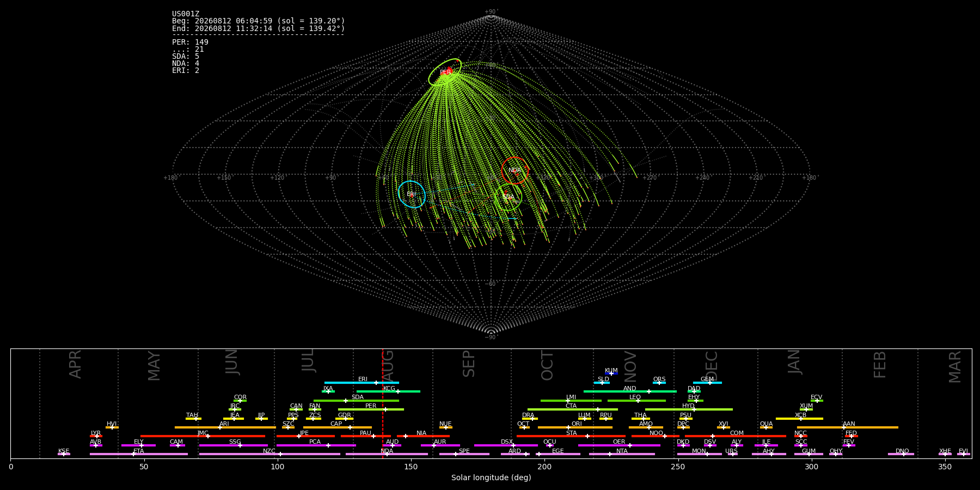This screenshot has width=980, height=490.
Task: Click the PER: 149 count text
Action: point(190,42)
